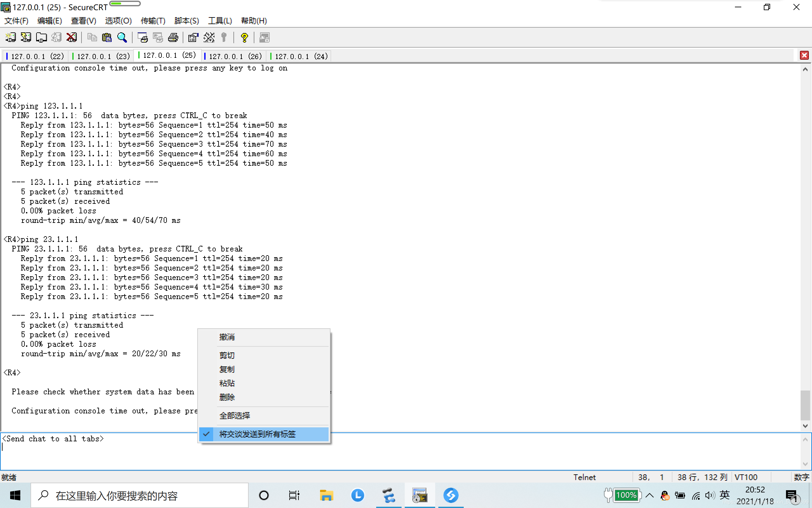Close active tab with red X

804,56
